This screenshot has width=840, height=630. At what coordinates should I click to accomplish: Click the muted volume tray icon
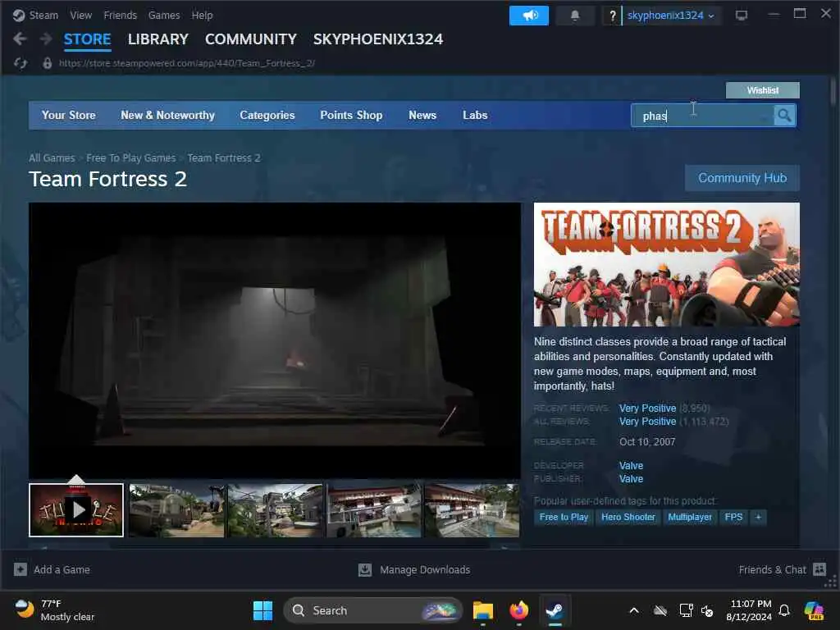coord(707,610)
